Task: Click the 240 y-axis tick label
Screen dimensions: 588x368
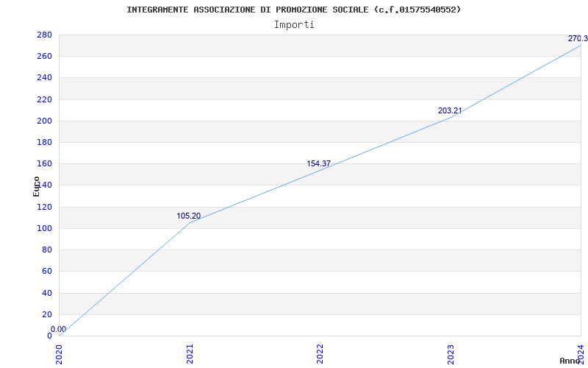Action: click(x=44, y=78)
